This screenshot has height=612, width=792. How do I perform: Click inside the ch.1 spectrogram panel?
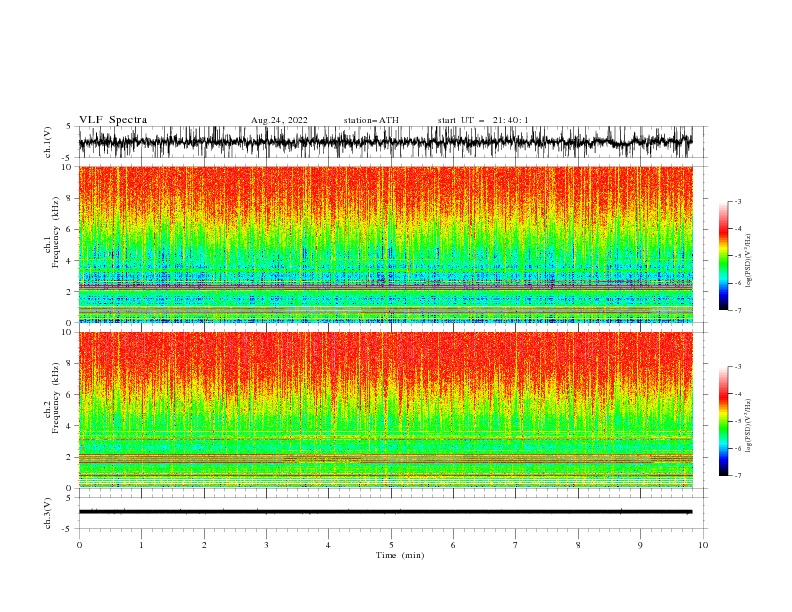tap(386, 244)
